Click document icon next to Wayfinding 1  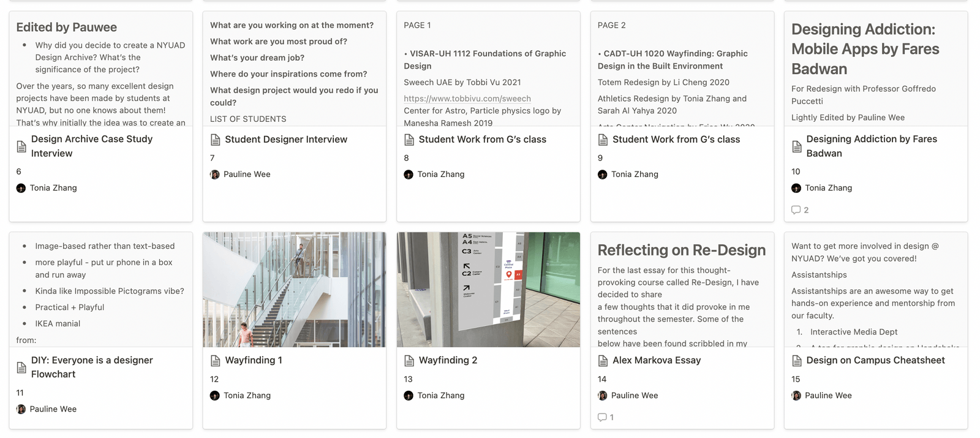215,360
